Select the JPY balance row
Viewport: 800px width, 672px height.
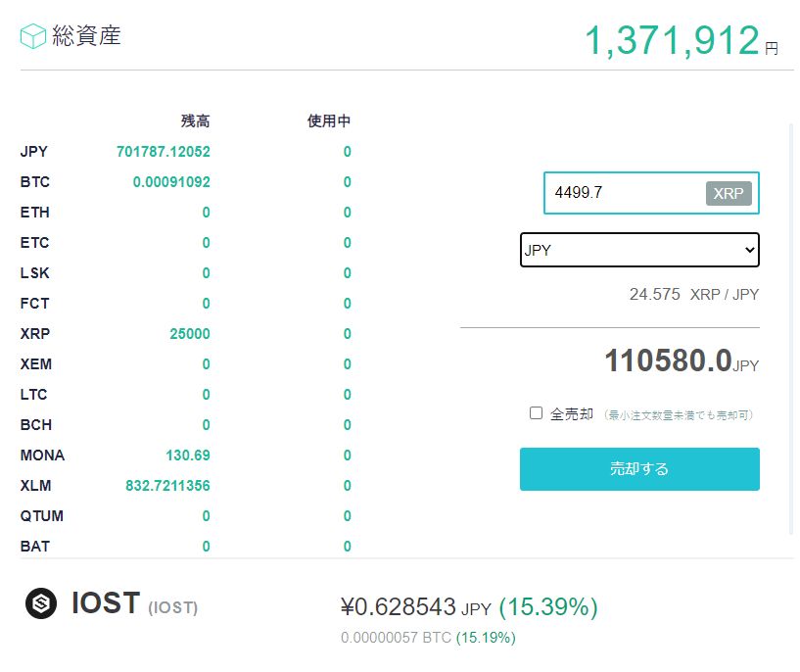34,152
